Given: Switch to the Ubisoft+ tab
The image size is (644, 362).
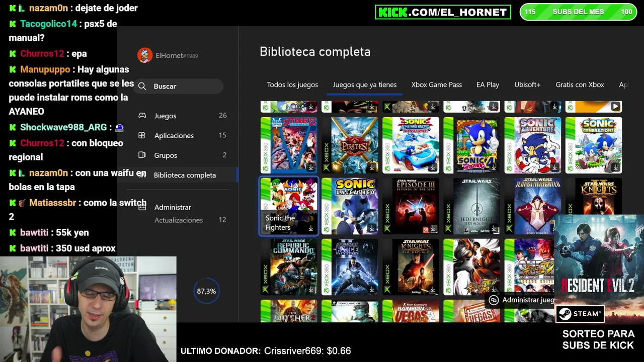Looking at the screenshot, I should (527, 85).
